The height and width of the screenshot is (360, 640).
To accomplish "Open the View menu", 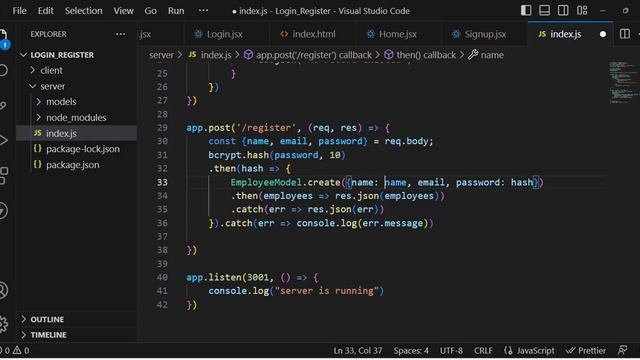I will point(123,11).
